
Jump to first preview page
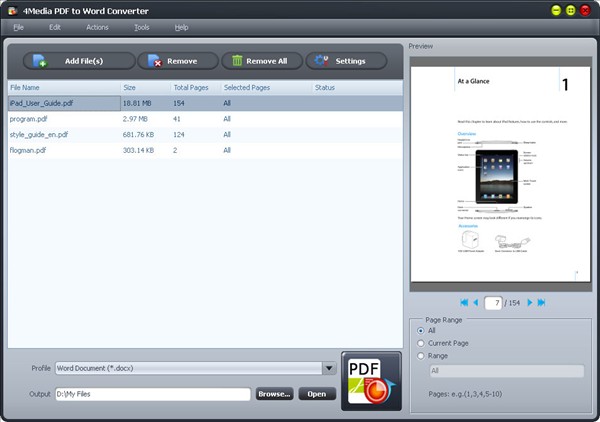point(464,302)
